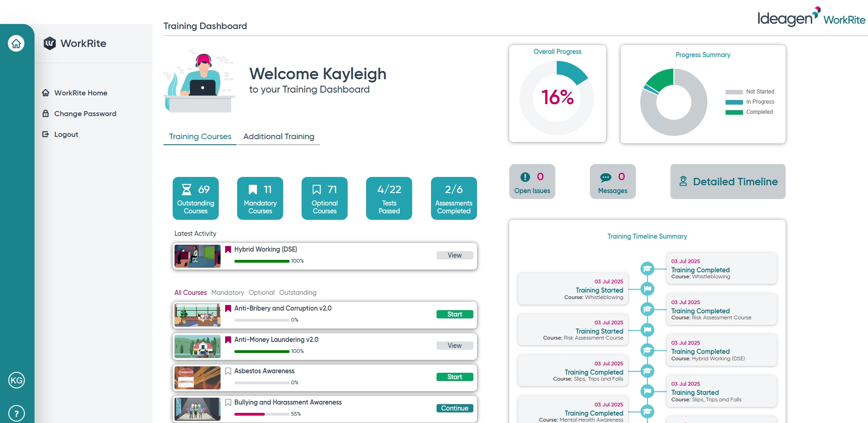The width and height of the screenshot is (868, 423).
Task: Click the Home icon in the teal sidebar
Action: click(x=17, y=43)
